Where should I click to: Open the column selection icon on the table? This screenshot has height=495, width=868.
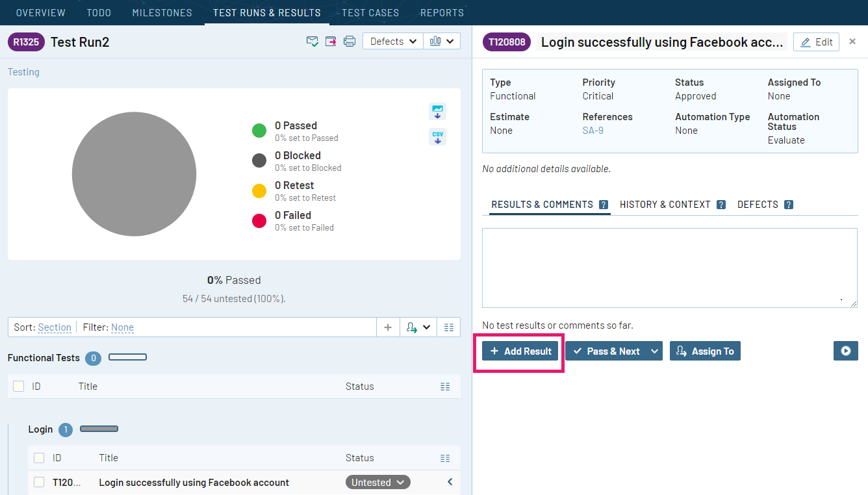click(x=448, y=327)
